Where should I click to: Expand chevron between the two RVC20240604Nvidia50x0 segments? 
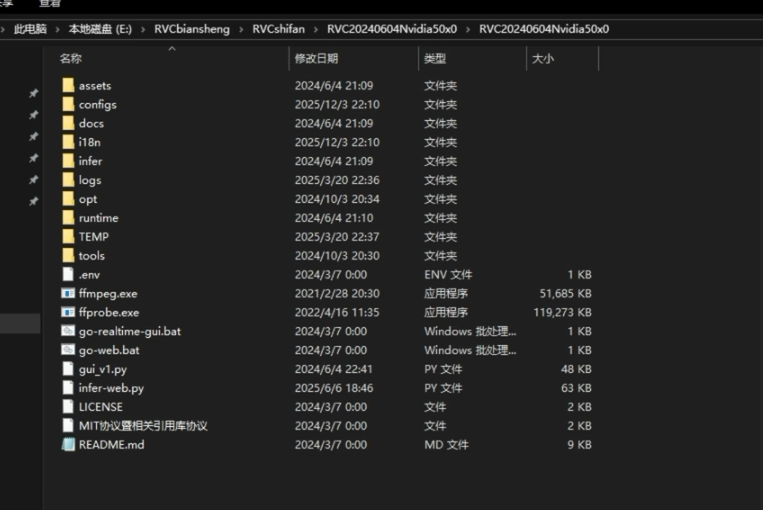tap(468, 29)
